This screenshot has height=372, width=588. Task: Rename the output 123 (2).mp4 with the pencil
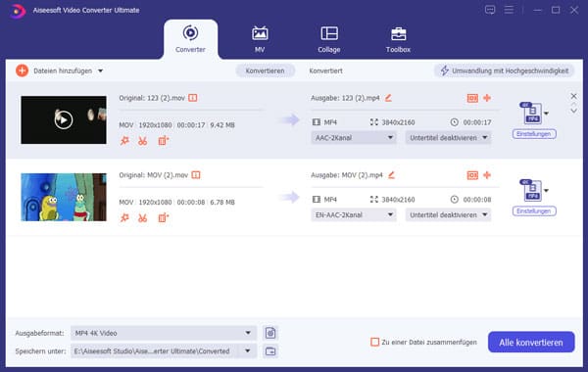(388, 98)
